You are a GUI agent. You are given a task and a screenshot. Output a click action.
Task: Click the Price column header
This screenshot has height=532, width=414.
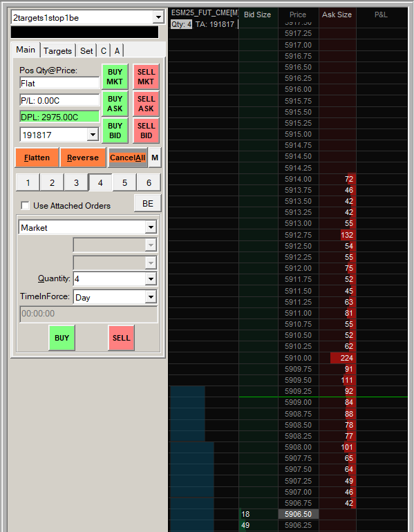click(x=298, y=15)
